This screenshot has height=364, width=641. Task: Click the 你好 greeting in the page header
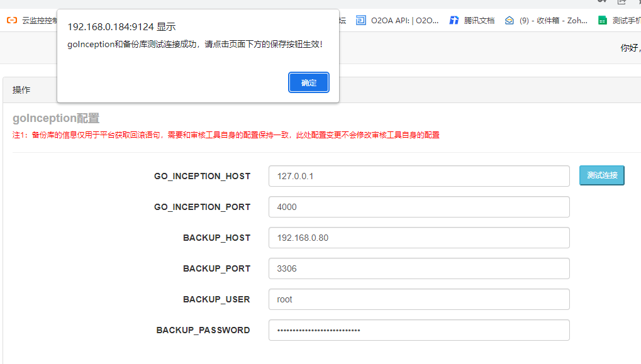(x=630, y=48)
